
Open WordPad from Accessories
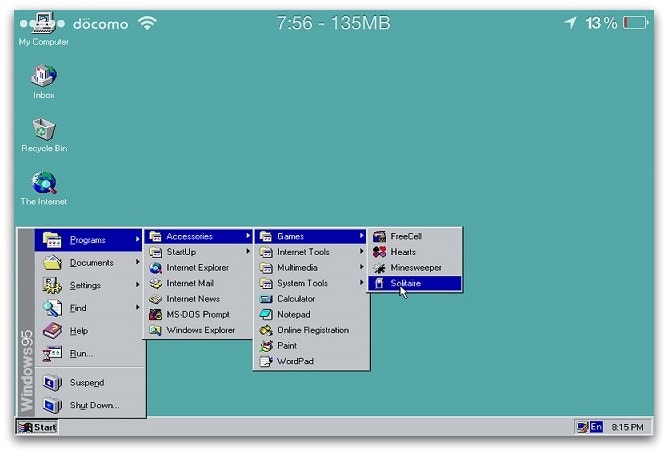click(x=311, y=361)
